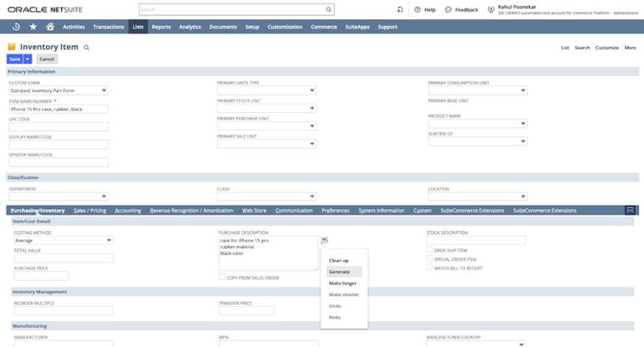Click the Text Enhance icon next to Purchase Description
This screenshot has height=347, width=644.
[x=324, y=241]
